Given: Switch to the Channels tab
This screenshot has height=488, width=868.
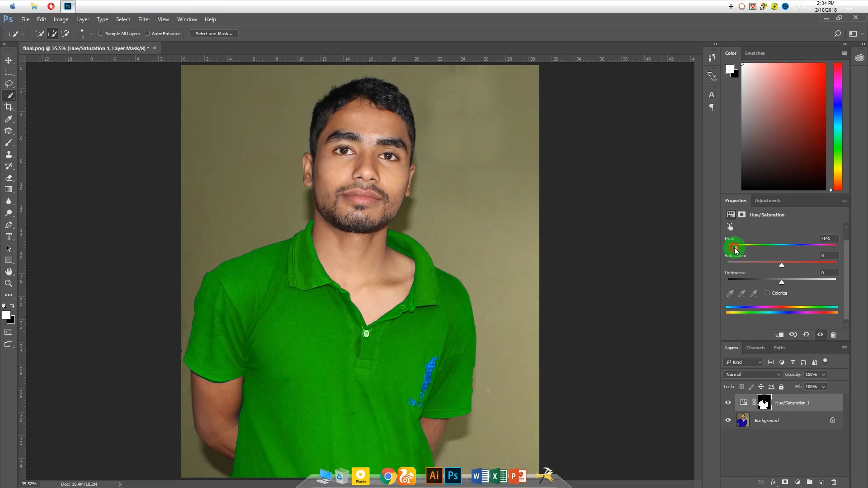Looking at the screenshot, I should 755,347.
